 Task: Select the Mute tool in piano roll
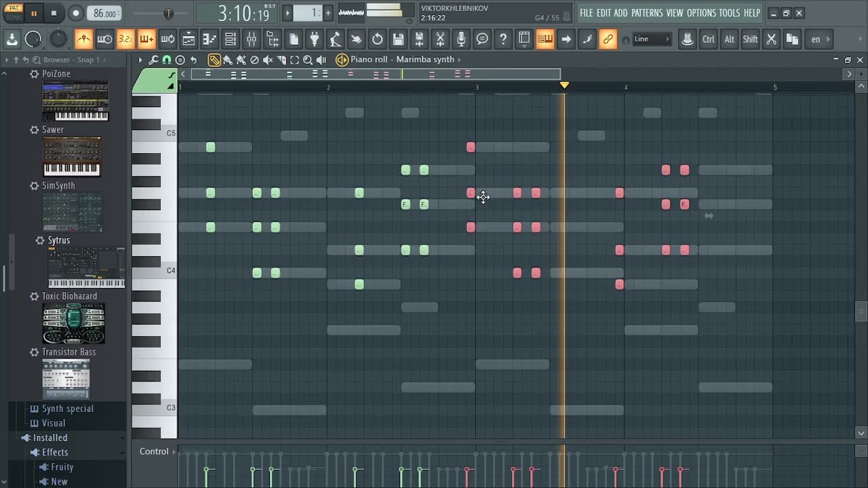[268, 60]
